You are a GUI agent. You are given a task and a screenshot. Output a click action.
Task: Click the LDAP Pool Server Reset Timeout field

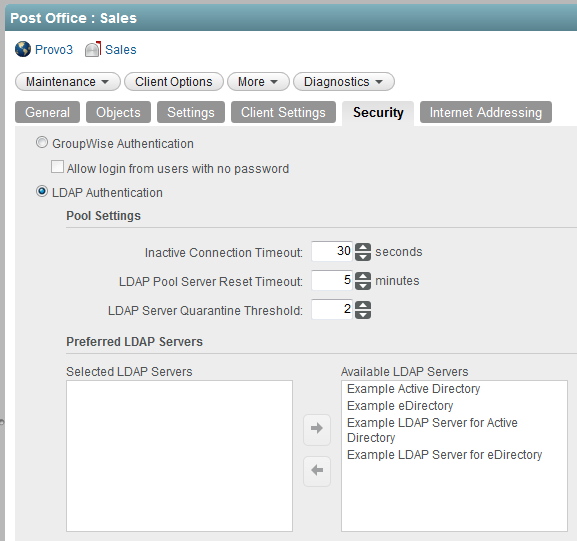point(332,280)
